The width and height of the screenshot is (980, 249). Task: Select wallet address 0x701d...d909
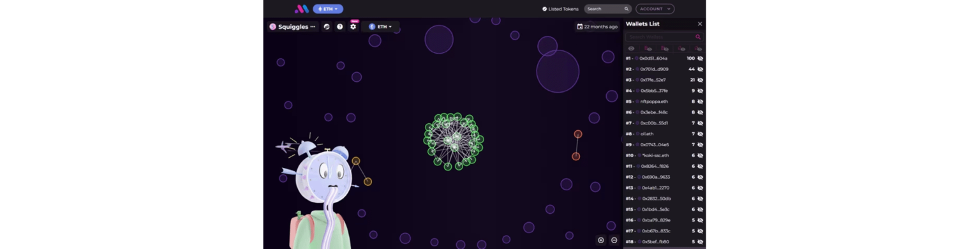click(x=654, y=69)
